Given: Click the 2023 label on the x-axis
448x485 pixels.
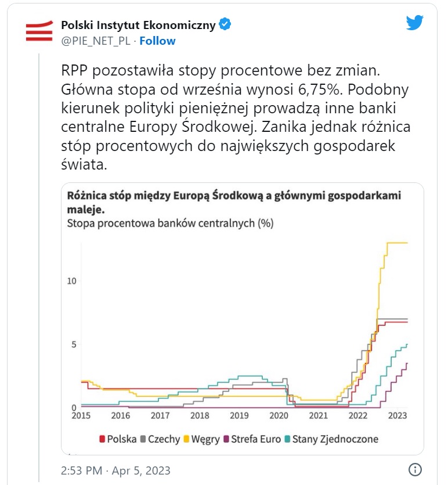Looking at the screenshot, I should (398, 415).
